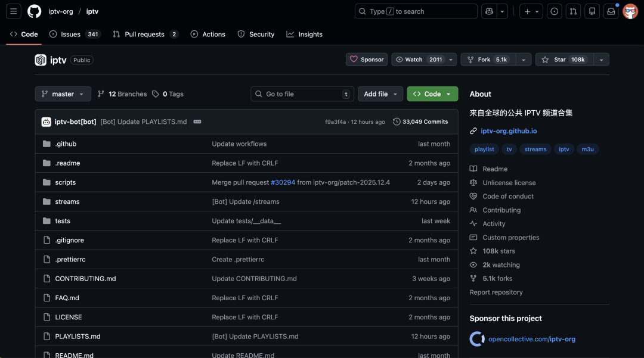Expand commit message ellipsis button

(197, 122)
